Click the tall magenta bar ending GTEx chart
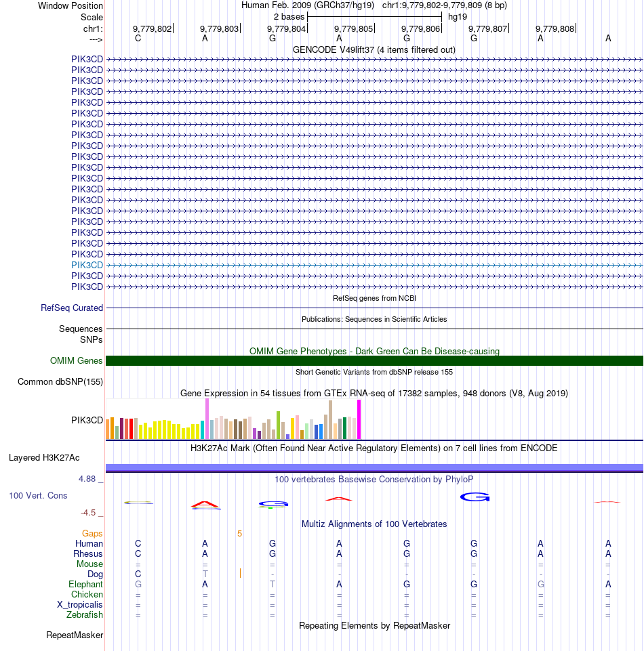Screen dimensions: 644x651 [x=359, y=419]
